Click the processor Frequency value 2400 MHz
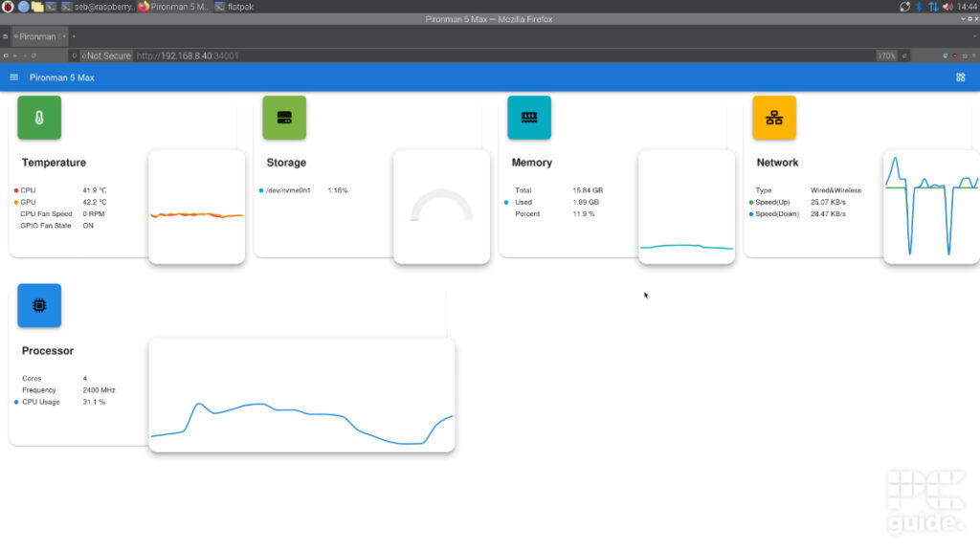Screen dimensions: 980x551 (99, 390)
